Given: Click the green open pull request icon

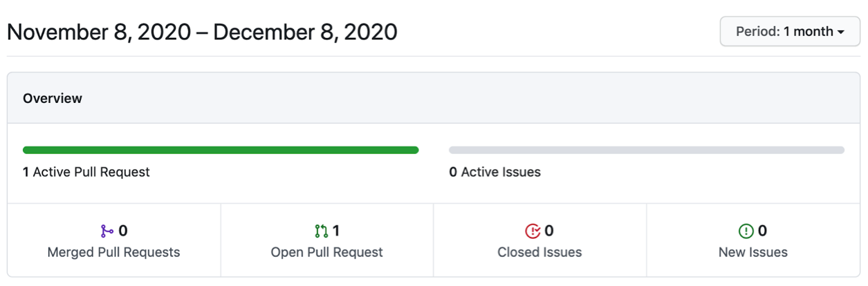Looking at the screenshot, I should click(320, 231).
